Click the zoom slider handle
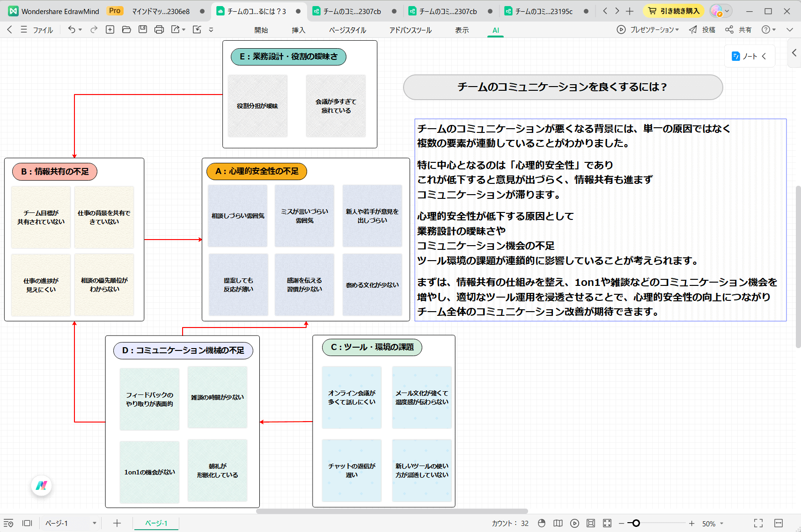This screenshot has height=532, width=801. click(636, 523)
